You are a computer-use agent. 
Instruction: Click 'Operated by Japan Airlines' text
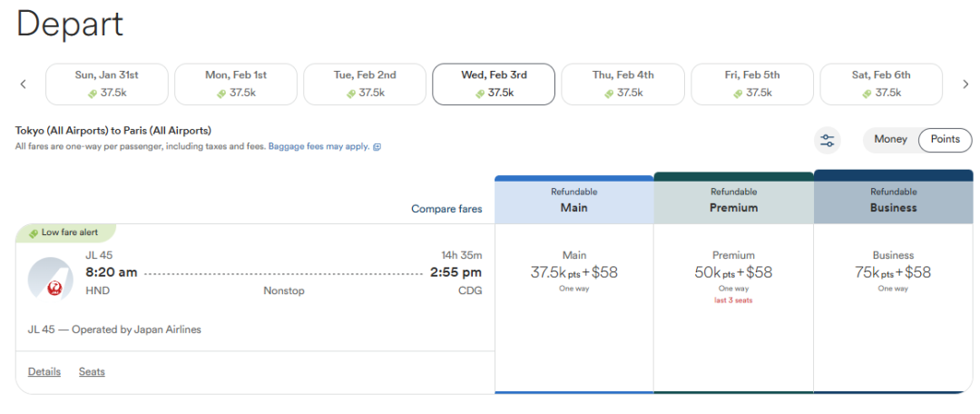tap(137, 329)
